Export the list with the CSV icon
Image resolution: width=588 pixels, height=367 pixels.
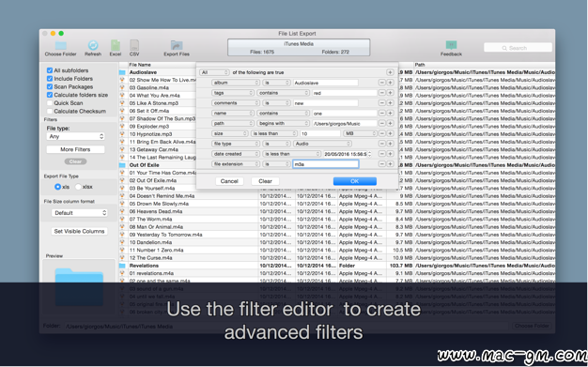click(x=134, y=45)
